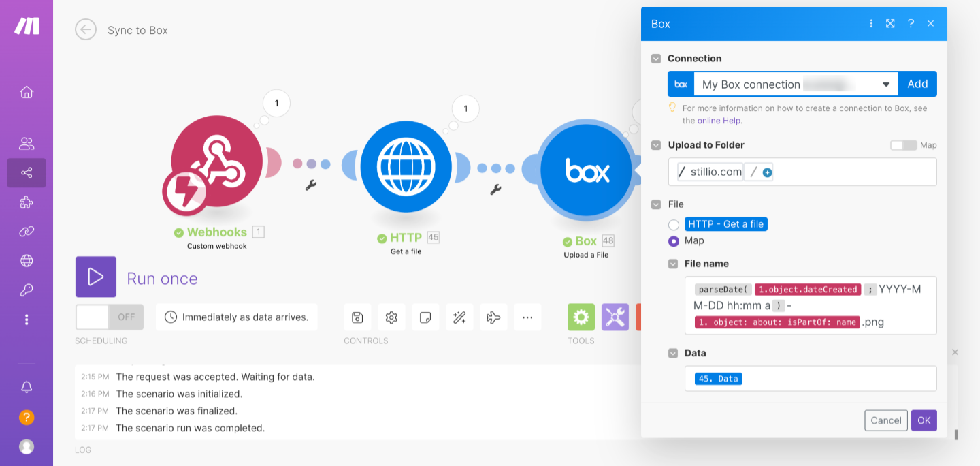Click in the Data input field
Screen dimensions: 980x466
click(811, 379)
